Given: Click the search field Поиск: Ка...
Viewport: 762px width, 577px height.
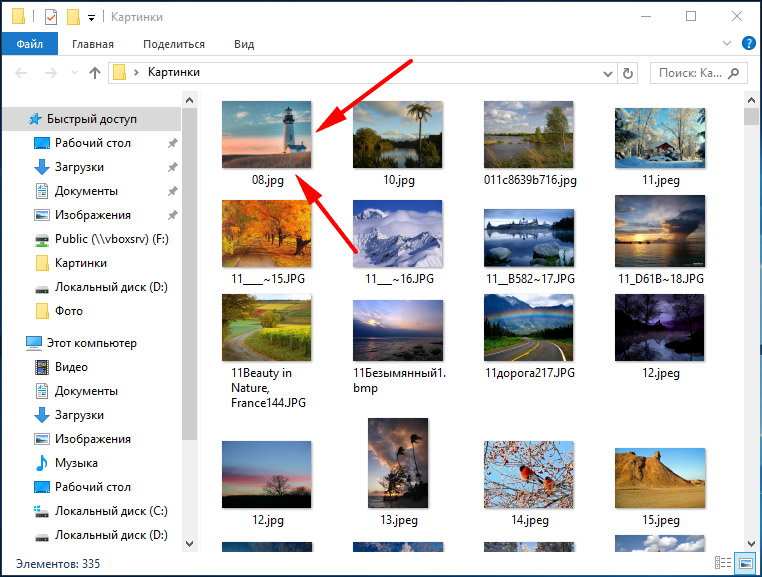Looking at the screenshot, I should pos(698,73).
